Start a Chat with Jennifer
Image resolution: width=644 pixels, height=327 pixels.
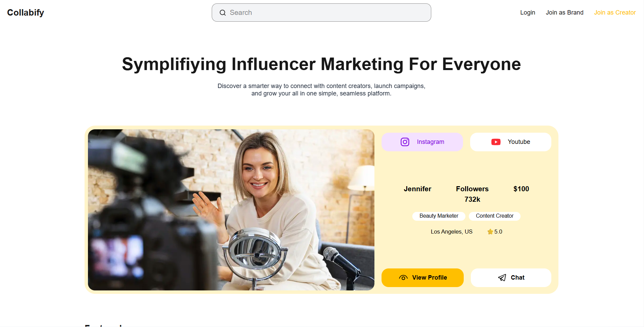(511, 278)
